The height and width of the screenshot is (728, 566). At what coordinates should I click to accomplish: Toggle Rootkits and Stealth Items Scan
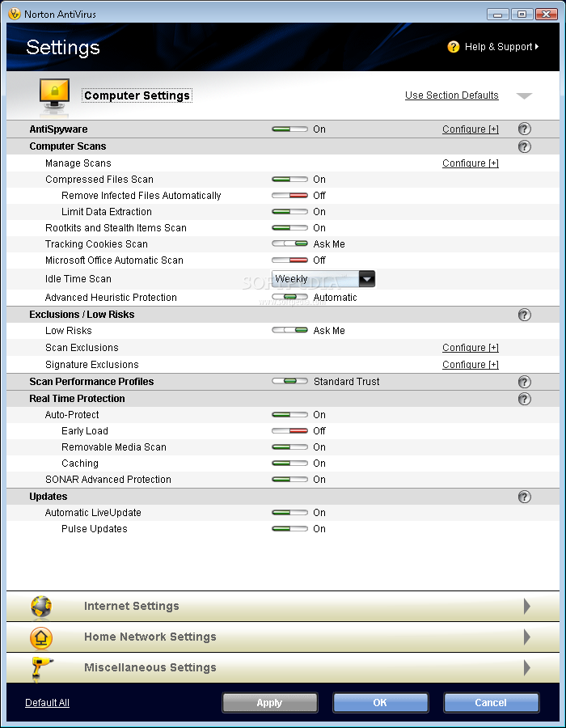tap(289, 228)
